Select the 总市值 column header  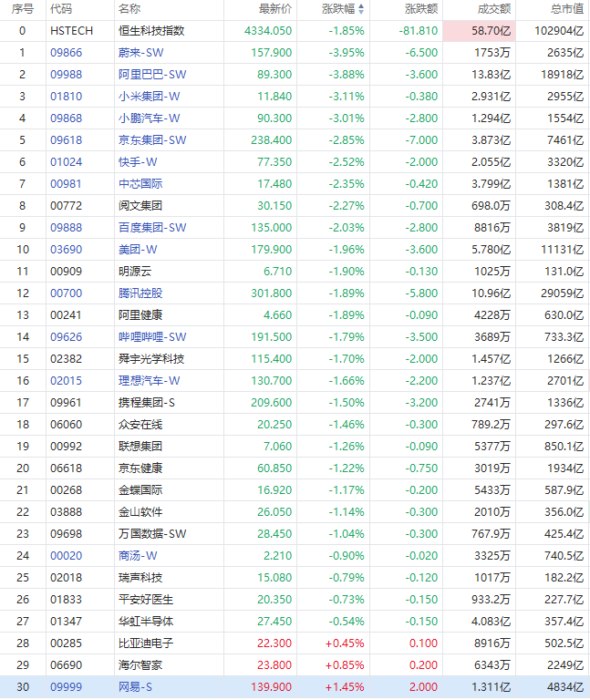point(553,9)
